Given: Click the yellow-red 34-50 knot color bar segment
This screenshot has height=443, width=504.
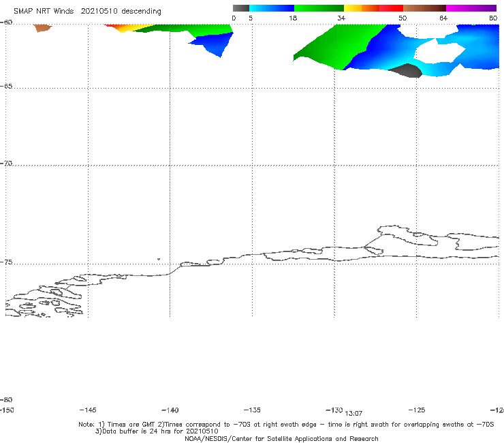Looking at the screenshot, I should coord(373,8).
